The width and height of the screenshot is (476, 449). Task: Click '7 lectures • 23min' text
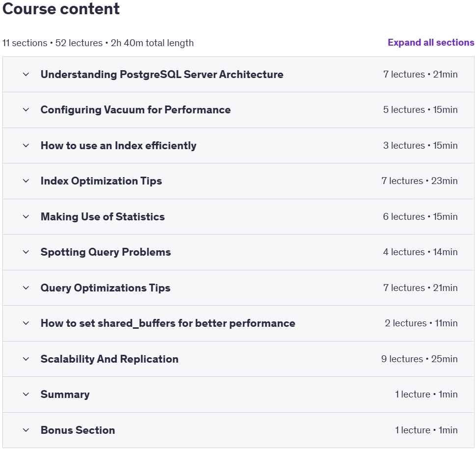click(419, 181)
